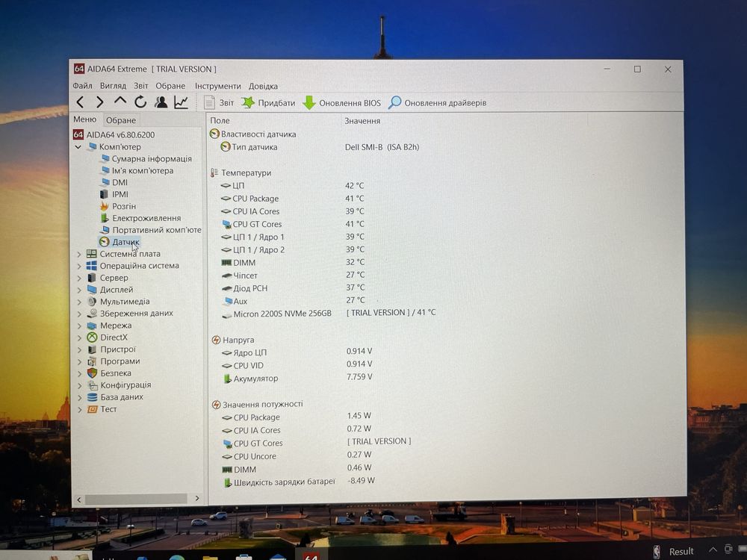Click the Звіт report toolbar button
Image resolution: width=747 pixels, height=560 pixels.
click(219, 102)
